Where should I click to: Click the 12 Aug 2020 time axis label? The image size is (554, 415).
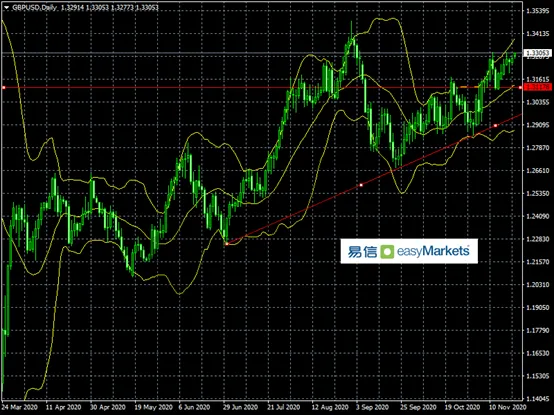coord(330,407)
